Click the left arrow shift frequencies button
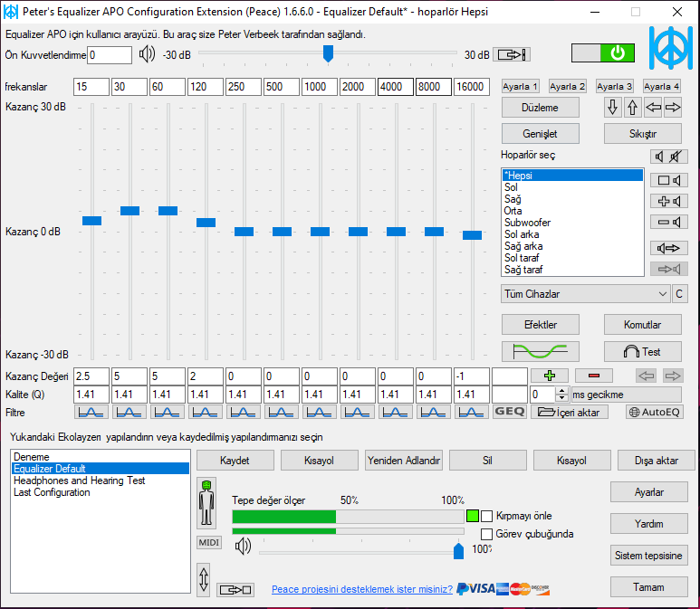This screenshot has width=700, height=609. [x=653, y=107]
